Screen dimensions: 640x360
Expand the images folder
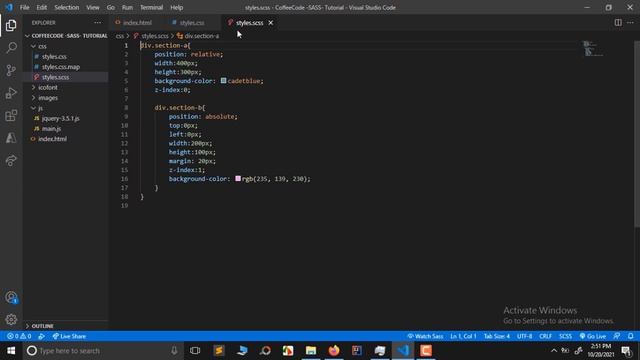[x=66, y=98]
